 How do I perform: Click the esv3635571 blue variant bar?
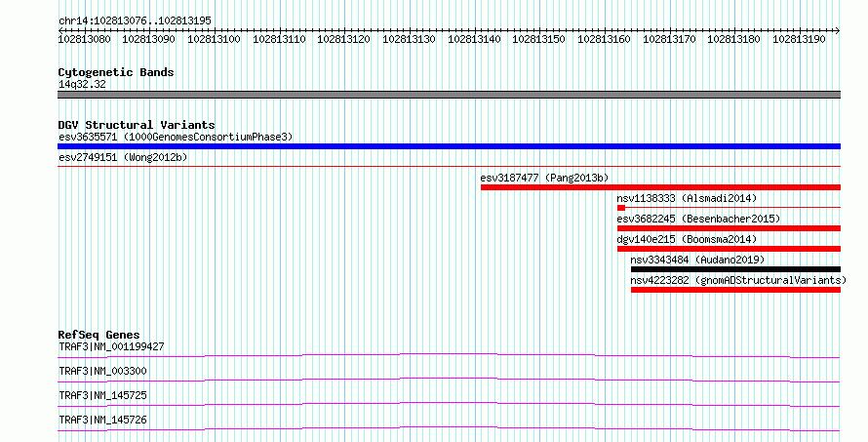point(449,146)
